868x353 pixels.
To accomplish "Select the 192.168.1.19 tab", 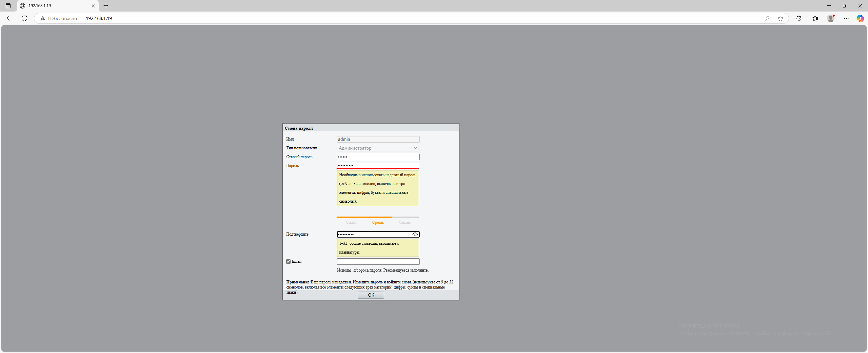I will [54, 6].
